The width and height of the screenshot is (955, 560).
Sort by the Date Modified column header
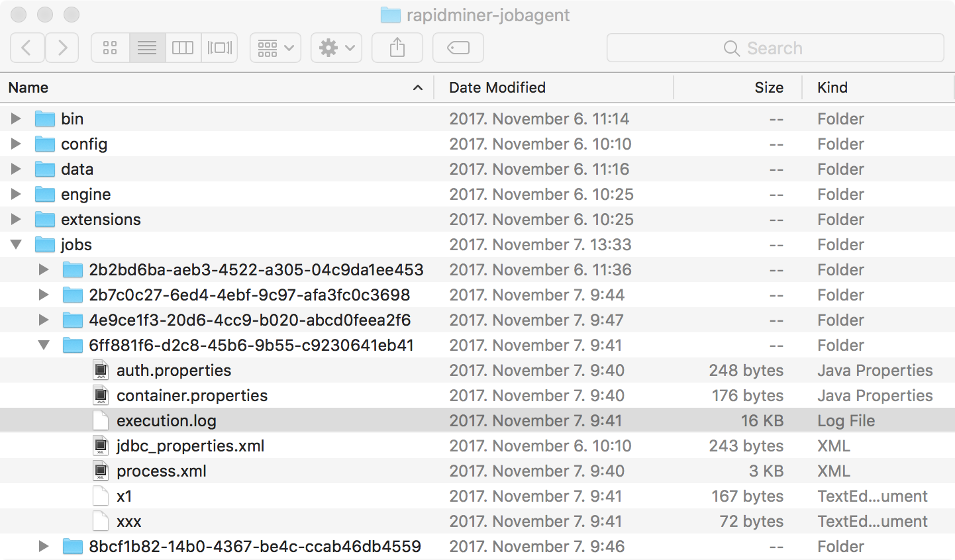(x=497, y=87)
